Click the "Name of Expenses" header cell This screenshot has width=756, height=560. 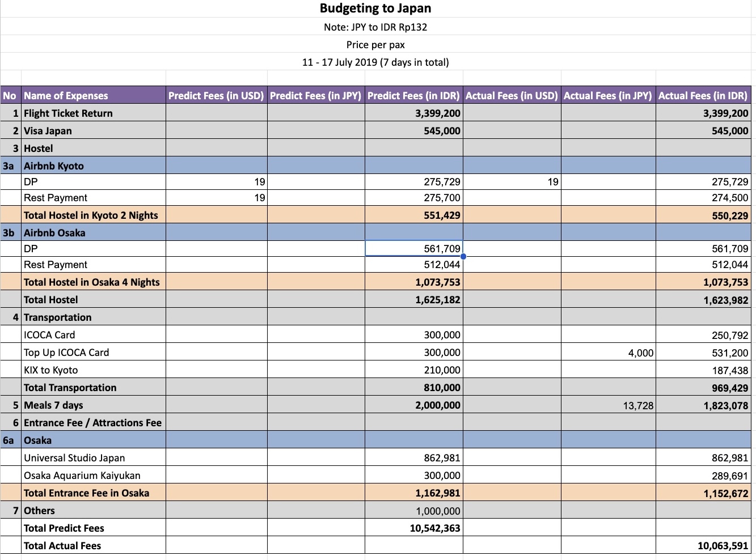coord(94,96)
